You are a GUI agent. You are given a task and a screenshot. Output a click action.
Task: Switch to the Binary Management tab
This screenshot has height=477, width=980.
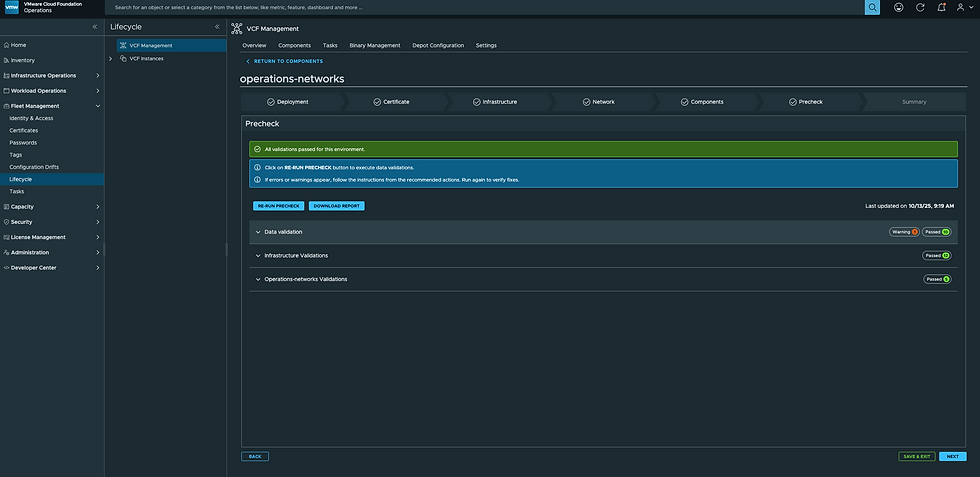374,45
